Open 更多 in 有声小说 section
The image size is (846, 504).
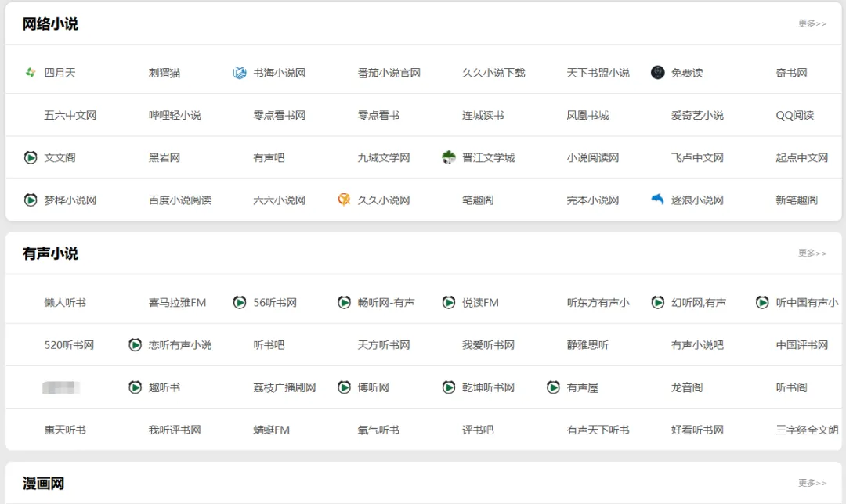click(x=812, y=254)
